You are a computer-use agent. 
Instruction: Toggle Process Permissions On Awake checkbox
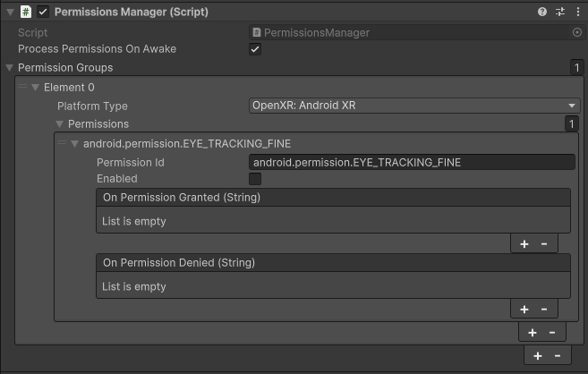click(x=255, y=49)
